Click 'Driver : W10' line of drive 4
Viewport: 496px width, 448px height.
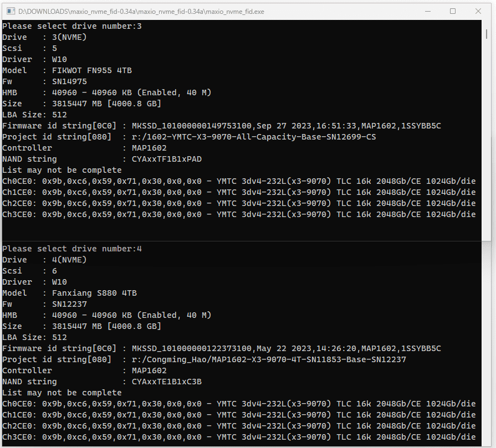coord(34,282)
